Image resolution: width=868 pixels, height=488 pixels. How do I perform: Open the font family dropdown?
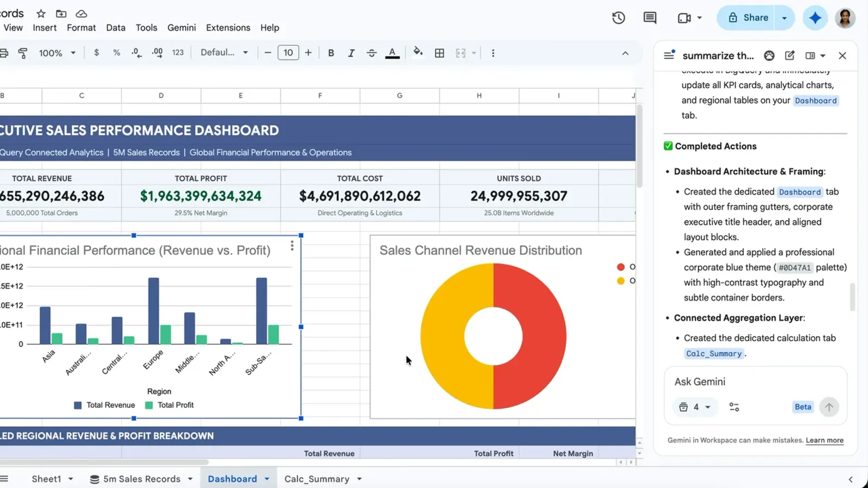pyautogui.click(x=224, y=53)
